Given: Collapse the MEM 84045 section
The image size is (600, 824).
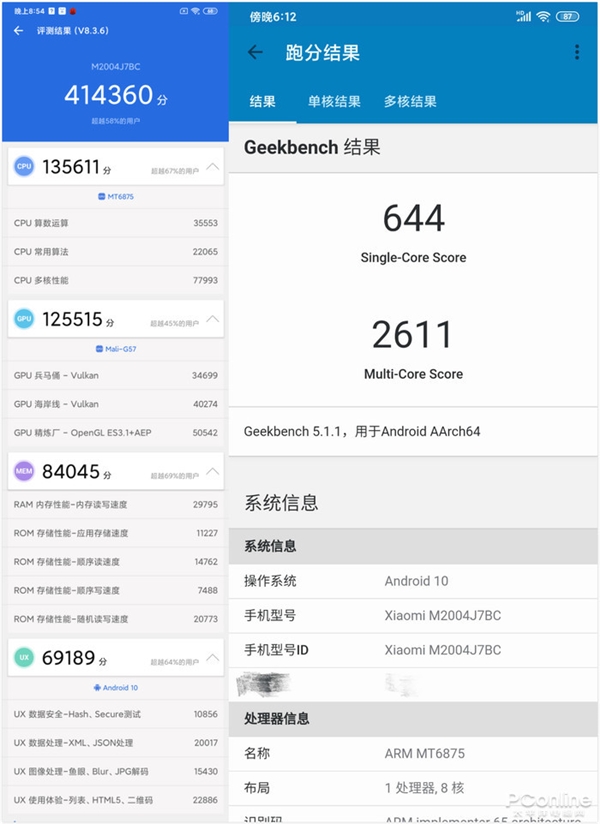Looking at the screenshot, I should [x=213, y=471].
